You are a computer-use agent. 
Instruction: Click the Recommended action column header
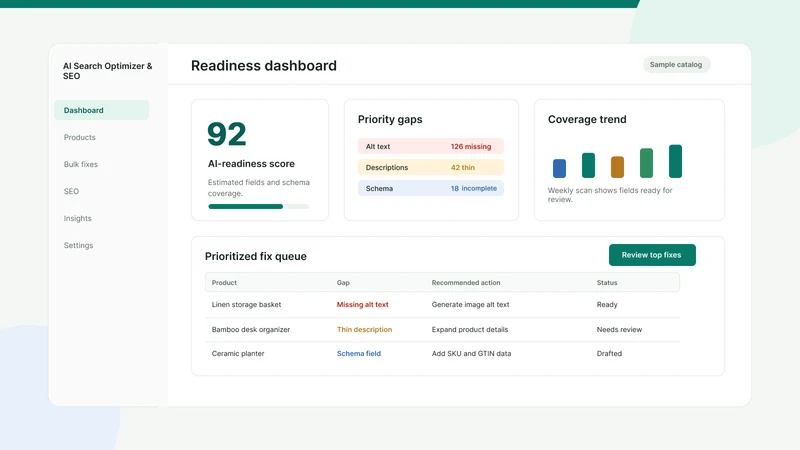[x=466, y=283]
